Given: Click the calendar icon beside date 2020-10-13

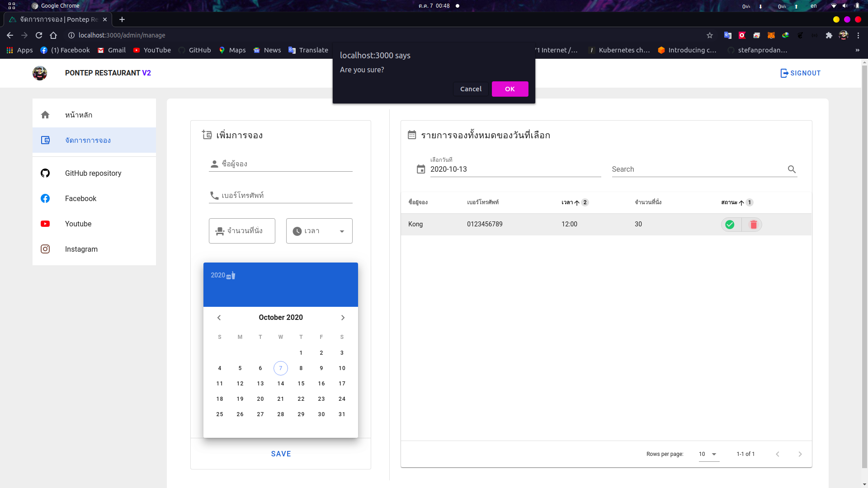Looking at the screenshot, I should tap(421, 169).
